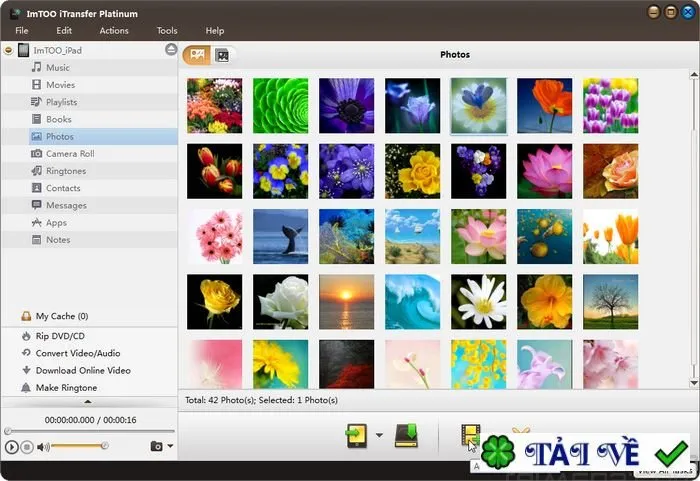The image size is (700, 481).
Task: Open the dropdown arrow beside copy-to-device
Action: click(x=379, y=435)
